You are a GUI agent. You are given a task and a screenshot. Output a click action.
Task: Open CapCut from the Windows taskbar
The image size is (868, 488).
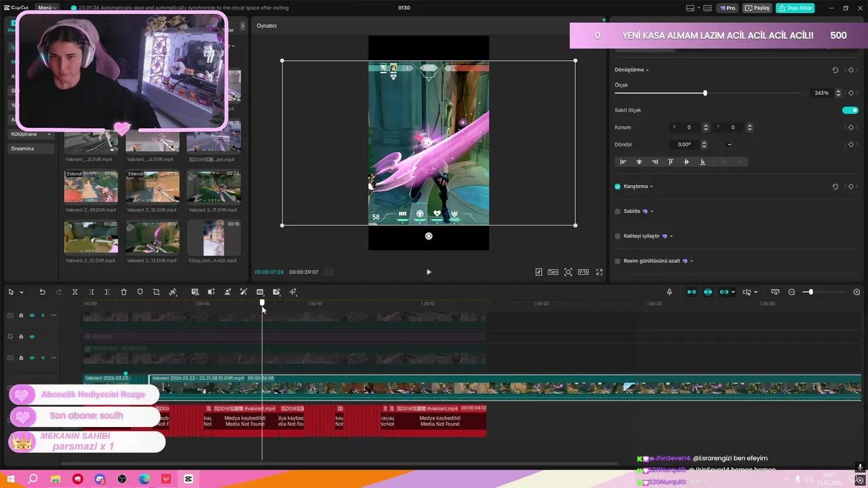(189, 479)
